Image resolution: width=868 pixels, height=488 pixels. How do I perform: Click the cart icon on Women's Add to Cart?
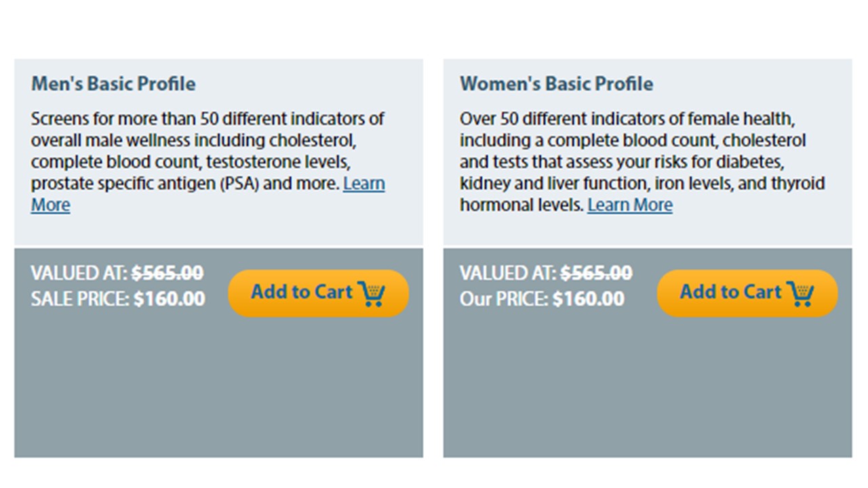coord(800,293)
